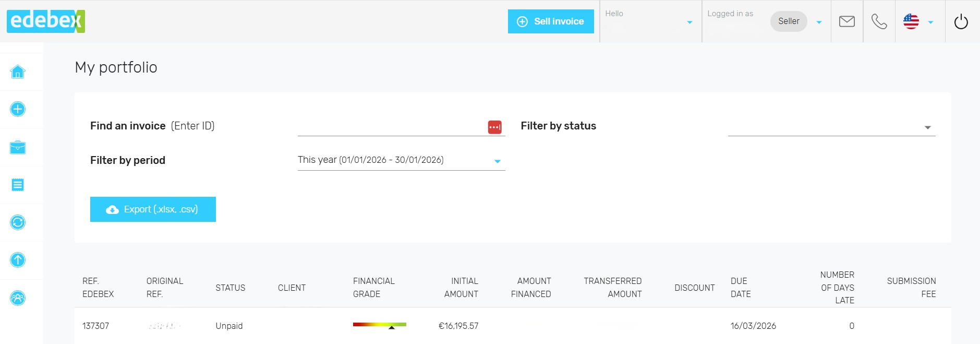
Task: Click the phone contact icon
Action: (879, 21)
